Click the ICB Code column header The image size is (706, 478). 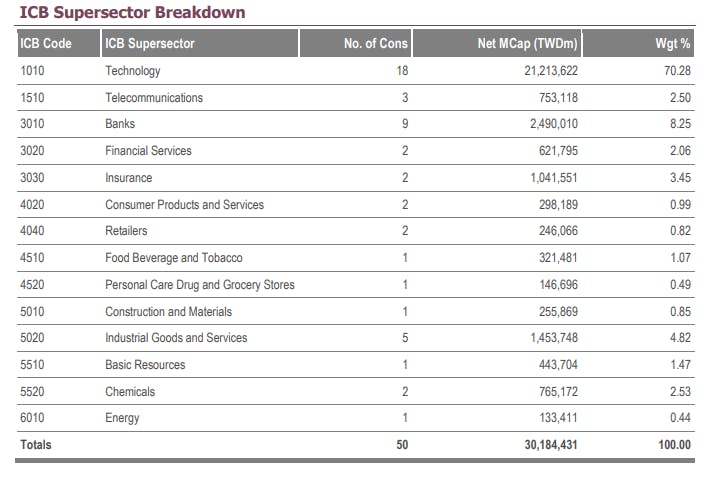[x=45, y=44]
